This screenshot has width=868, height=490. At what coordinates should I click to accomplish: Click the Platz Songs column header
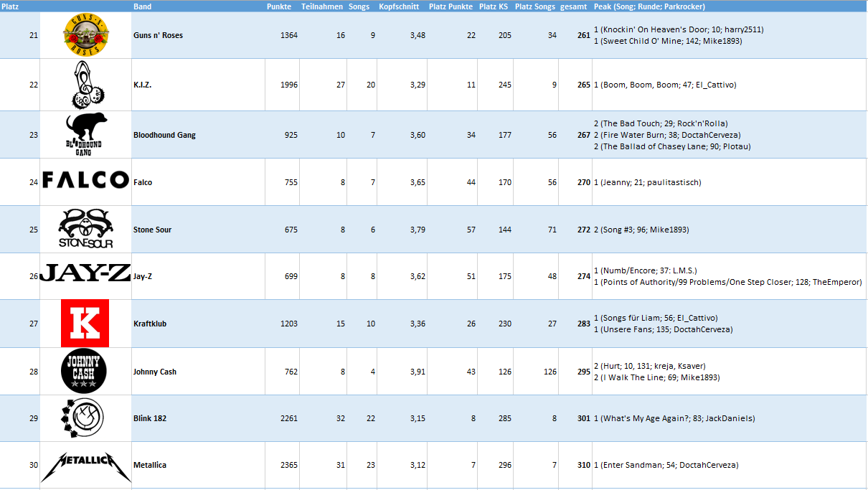[x=535, y=6]
